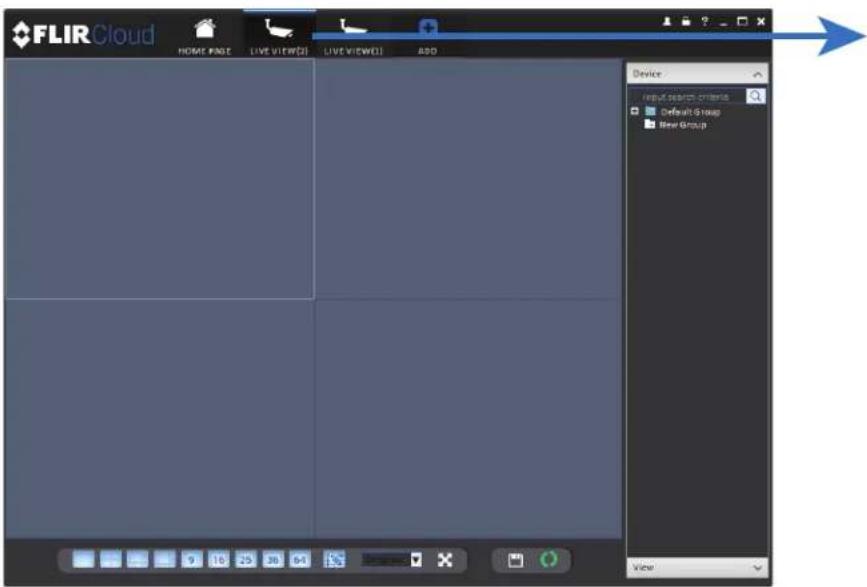Select the highlighted live video pane
This screenshot has height=587, width=867.
(x=159, y=179)
